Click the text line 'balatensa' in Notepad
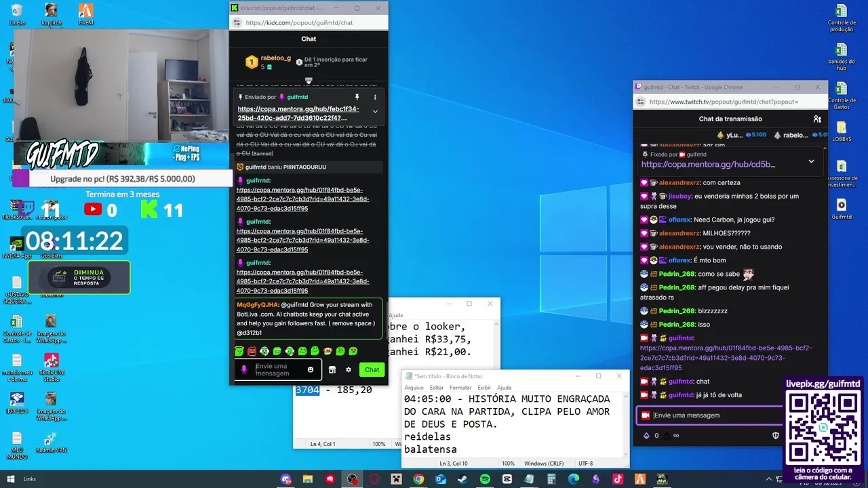This screenshot has height=488, width=868. click(x=431, y=449)
